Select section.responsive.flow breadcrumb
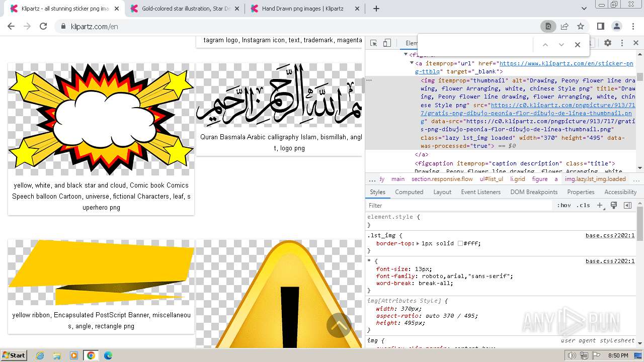This screenshot has height=362, width=644. pyautogui.click(x=442, y=179)
